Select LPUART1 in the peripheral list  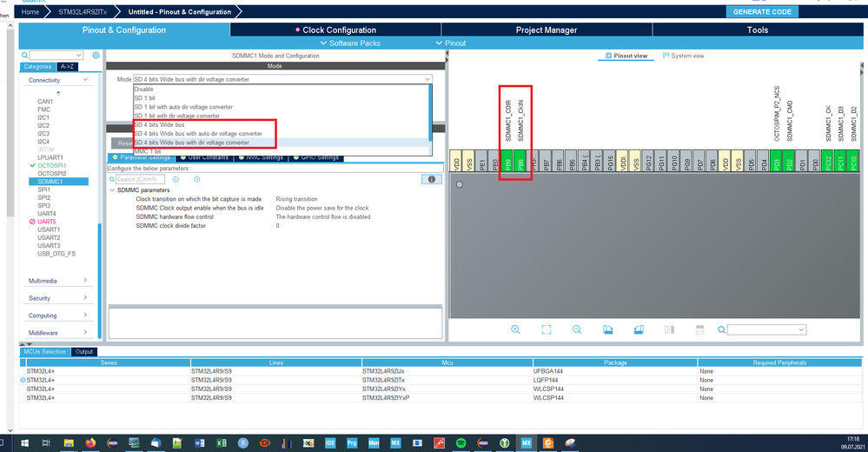[50, 157]
